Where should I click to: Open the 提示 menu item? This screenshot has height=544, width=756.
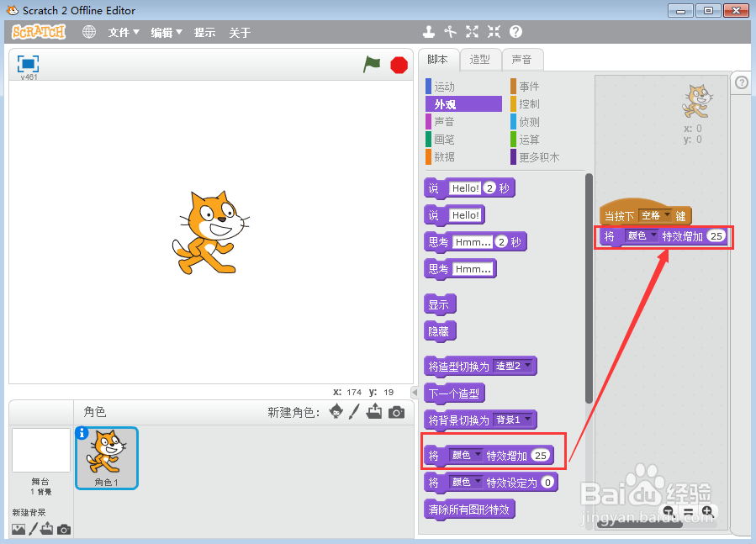coord(205,32)
